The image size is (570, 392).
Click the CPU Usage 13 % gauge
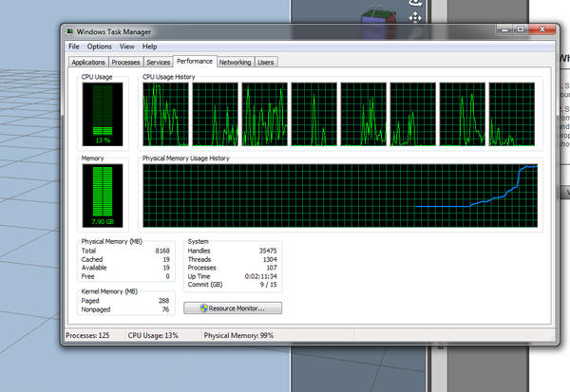103,114
